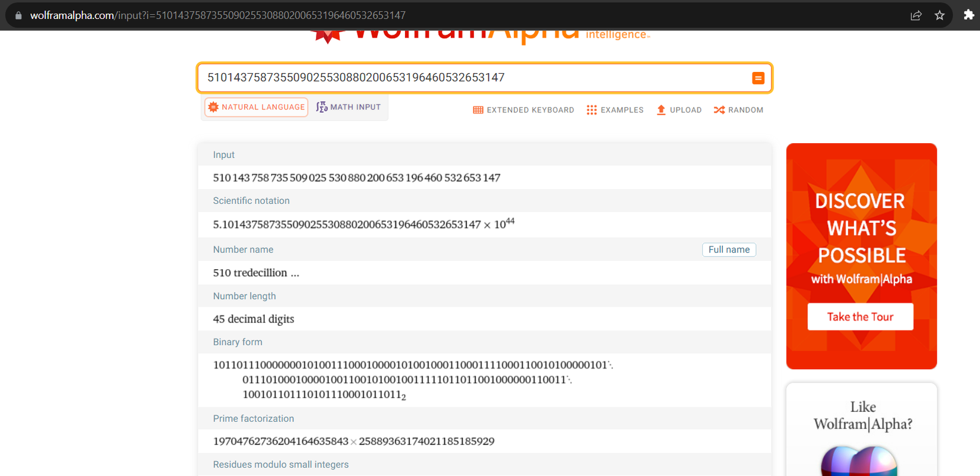Click the 'Input' section heading
980x476 pixels.
click(x=224, y=155)
